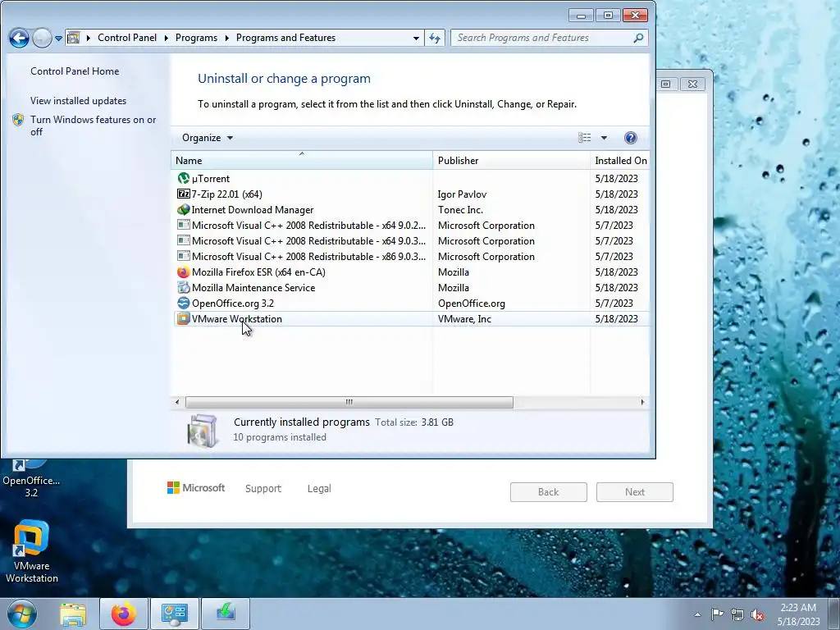
Task: Click Programs and Features breadcrumb
Action: [285, 38]
